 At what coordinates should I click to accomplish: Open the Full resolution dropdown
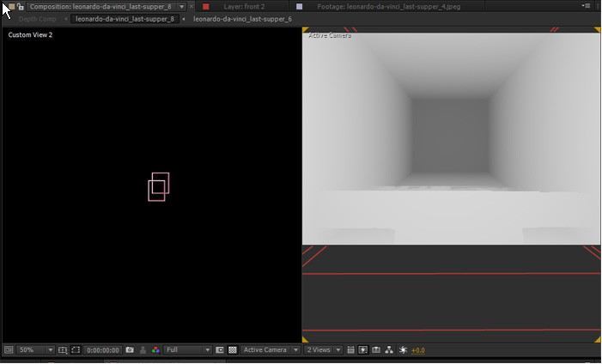(187, 349)
